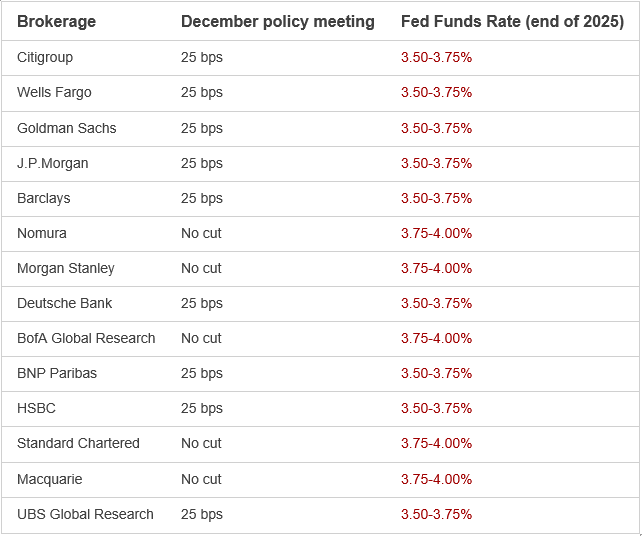This screenshot has width=642, height=536.
Task: Click the Brokerage column header
Action: tap(56, 22)
